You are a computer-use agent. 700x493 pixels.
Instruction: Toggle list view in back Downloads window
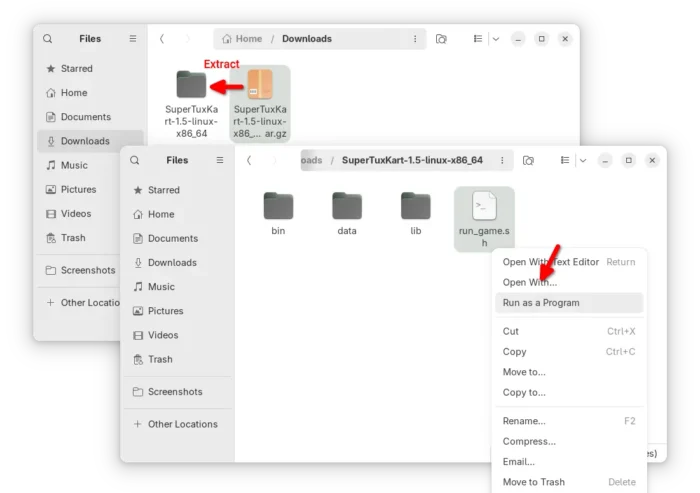(x=478, y=39)
